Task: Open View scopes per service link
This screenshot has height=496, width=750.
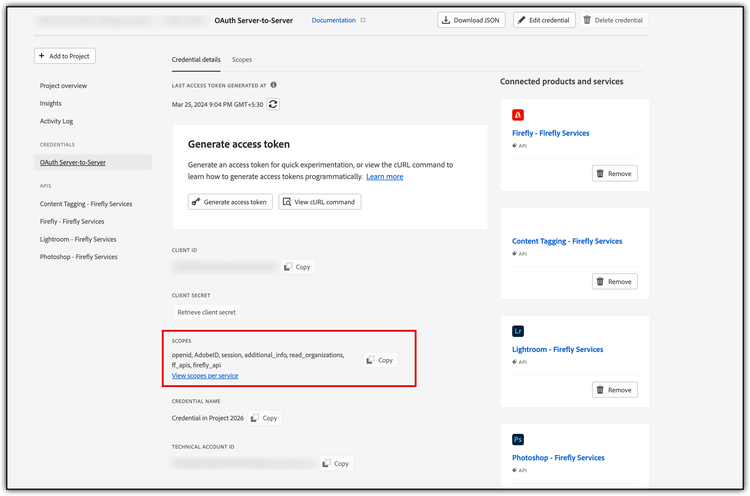Action: pyautogui.click(x=205, y=376)
